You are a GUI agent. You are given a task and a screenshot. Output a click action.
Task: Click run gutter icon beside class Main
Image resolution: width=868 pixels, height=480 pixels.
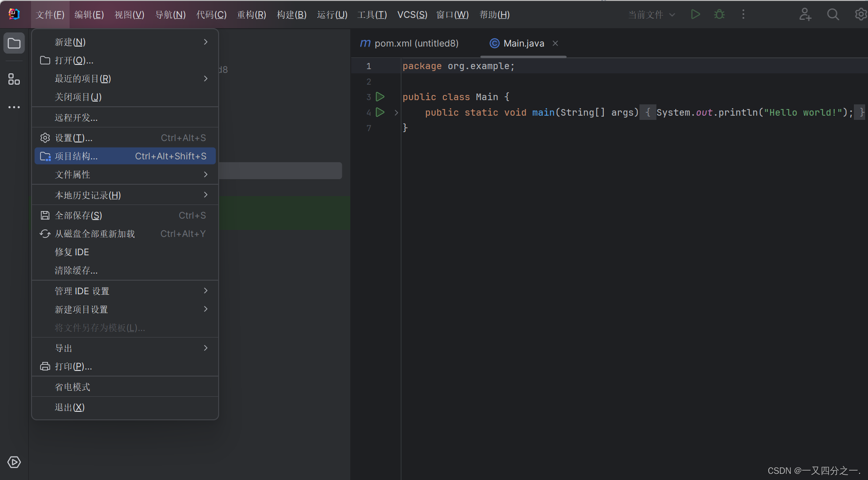pos(380,97)
